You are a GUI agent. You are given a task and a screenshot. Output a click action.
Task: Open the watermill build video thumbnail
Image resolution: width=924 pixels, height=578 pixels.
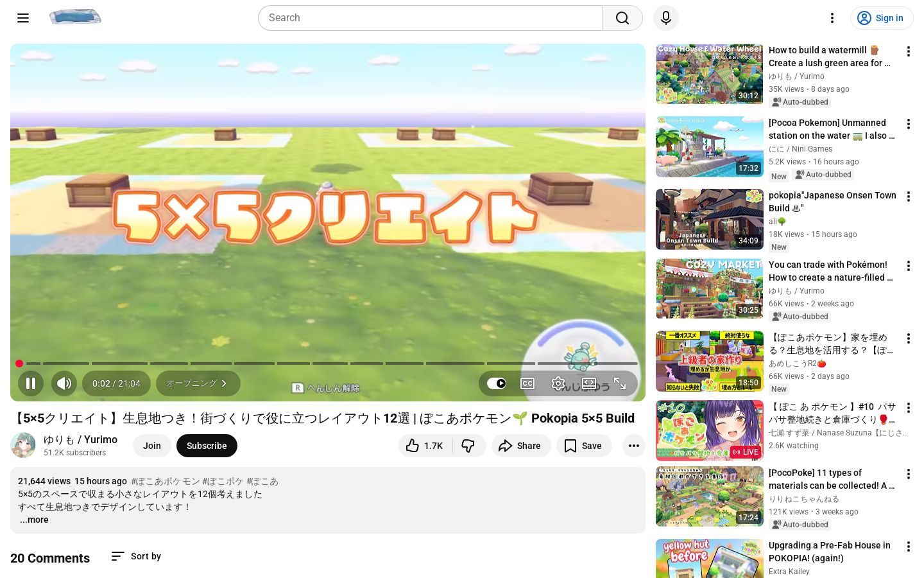coord(710,74)
